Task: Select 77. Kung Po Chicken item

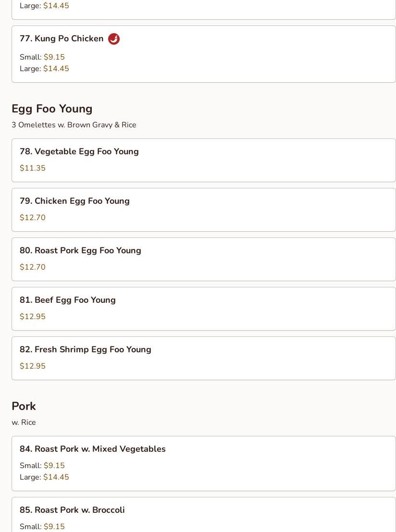Action: coord(62,39)
